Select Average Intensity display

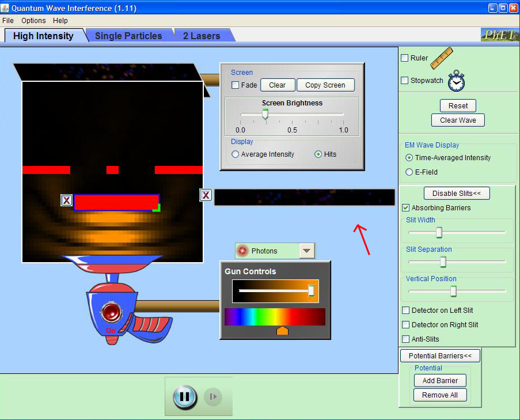235,154
